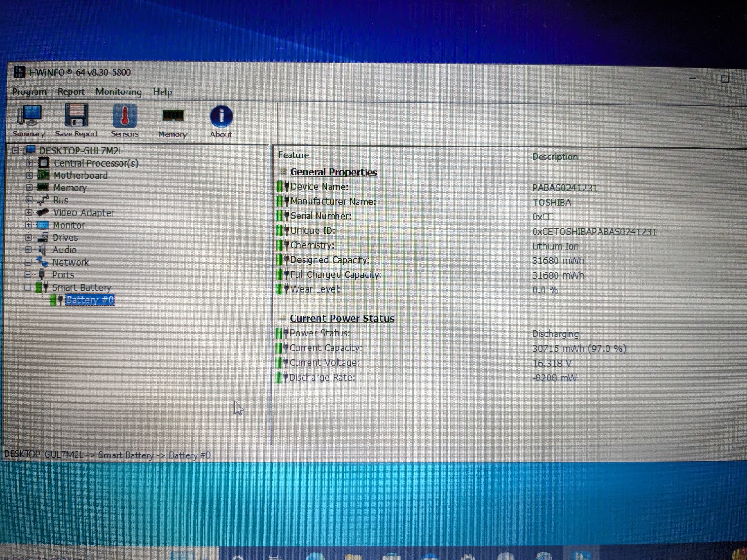This screenshot has height=560, width=747.
Task: Select the Smart Battery tree icon
Action: click(42, 287)
